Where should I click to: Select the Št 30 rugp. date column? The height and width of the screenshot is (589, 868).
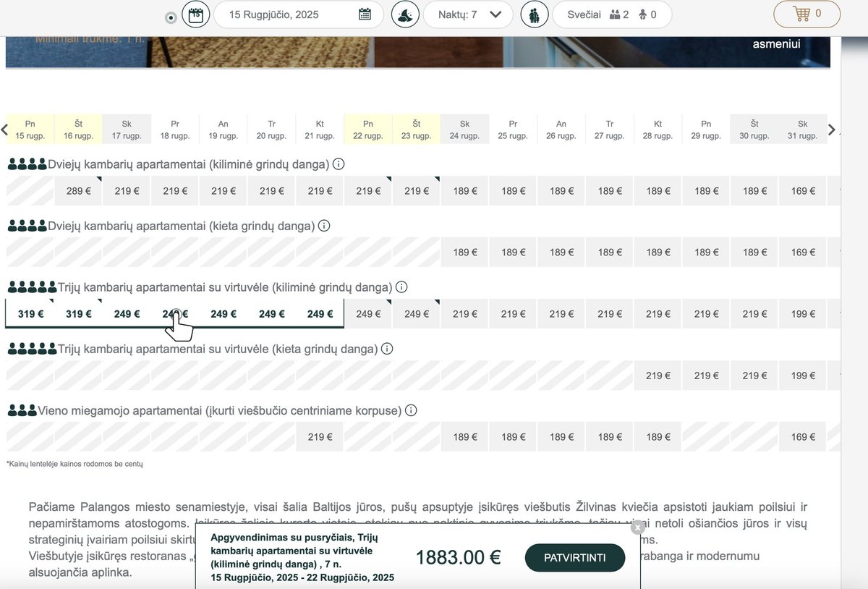click(754, 130)
